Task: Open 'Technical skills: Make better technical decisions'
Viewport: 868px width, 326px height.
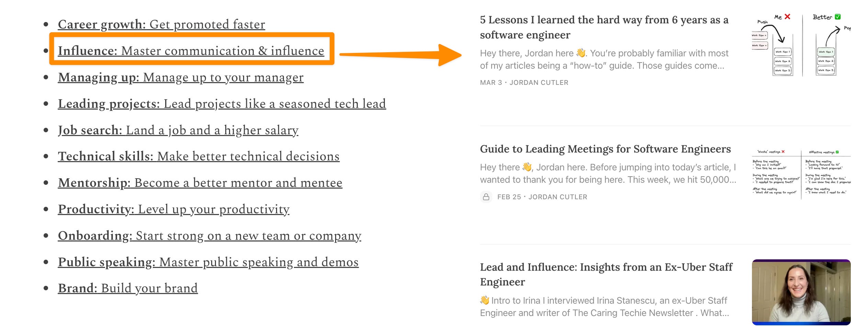Action: [x=199, y=156]
